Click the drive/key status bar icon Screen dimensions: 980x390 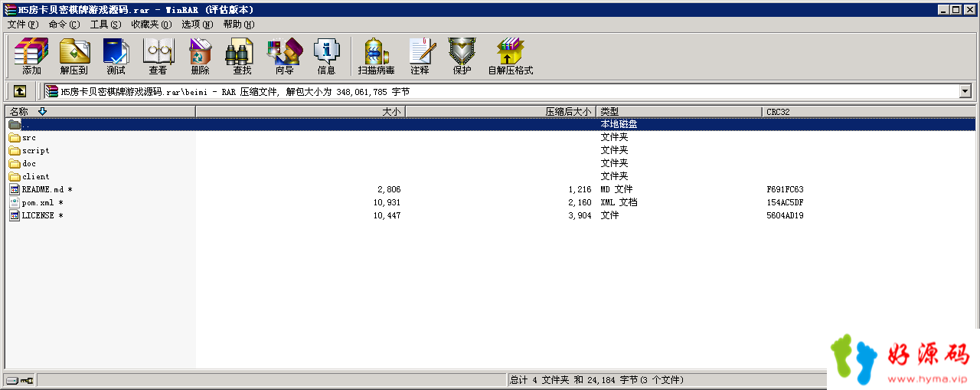pyautogui.click(x=19, y=380)
